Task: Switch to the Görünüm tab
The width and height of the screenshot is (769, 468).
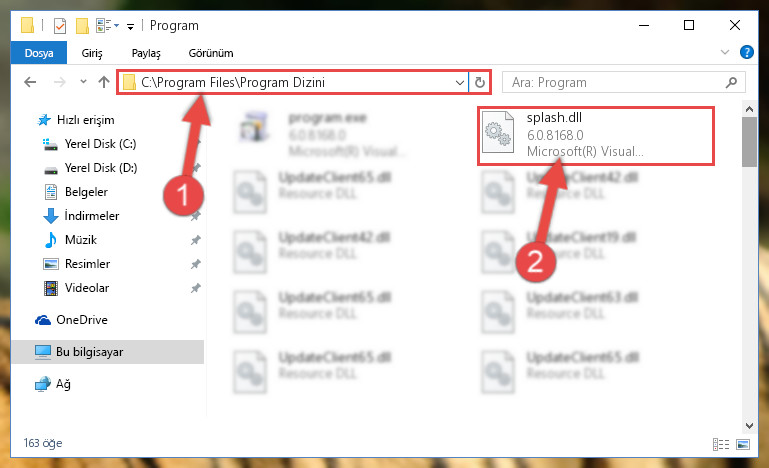Action: (211, 53)
